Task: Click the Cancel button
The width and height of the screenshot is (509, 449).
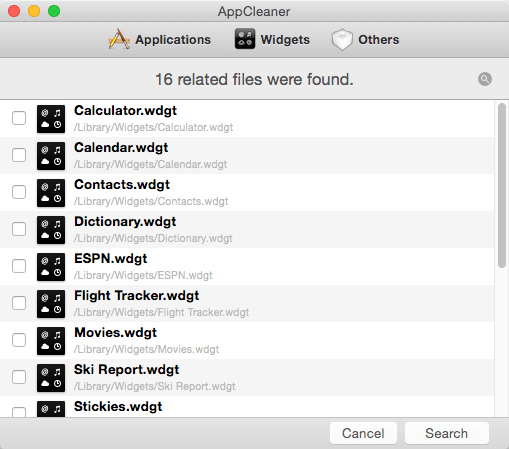Action: point(363,433)
